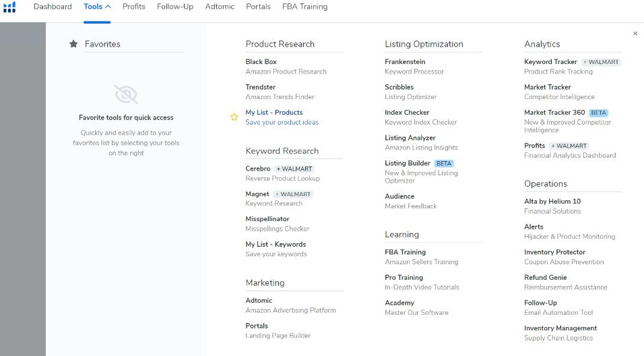
Task: Open Magnet keyword research tool
Action: click(x=257, y=194)
